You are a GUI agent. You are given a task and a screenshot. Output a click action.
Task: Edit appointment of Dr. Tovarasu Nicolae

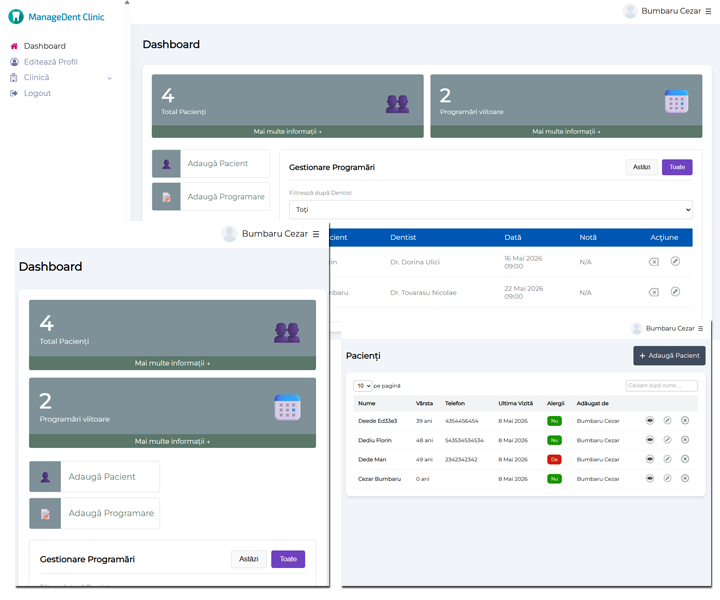click(x=675, y=292)
